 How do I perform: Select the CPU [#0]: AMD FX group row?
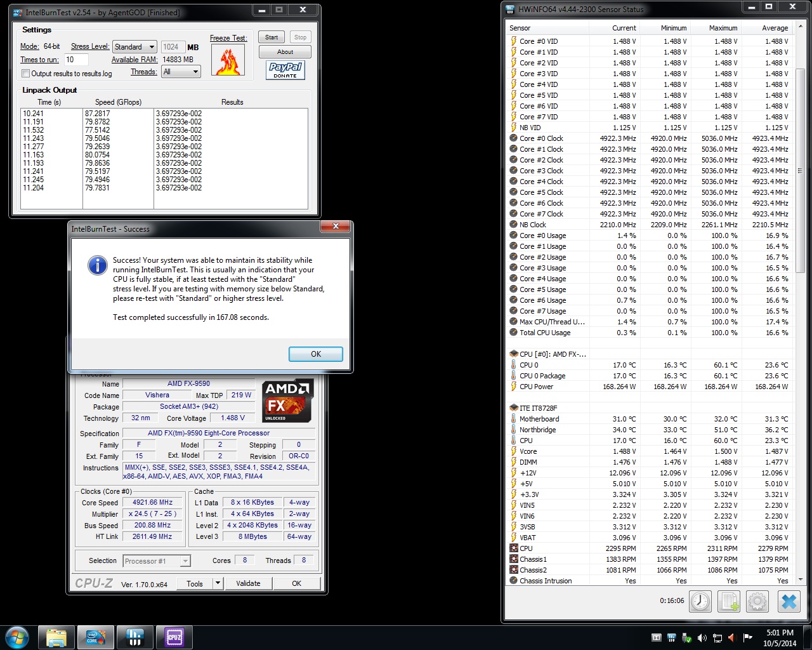pyautogui.click(x=650, y=354)
